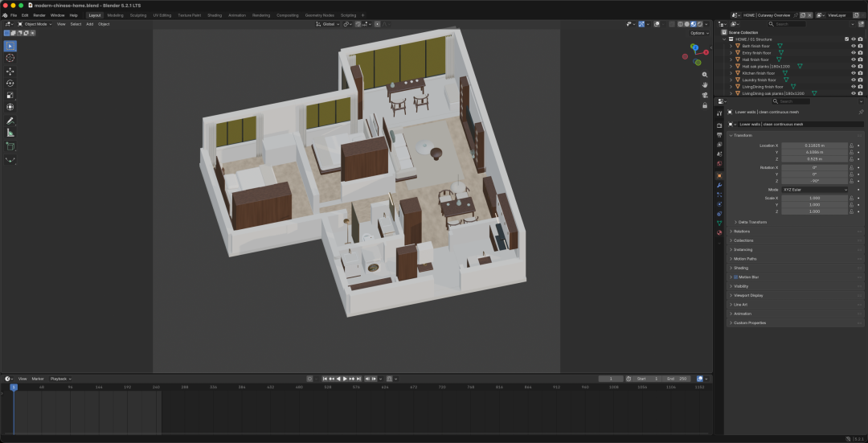
Task: Toggle the Motion Blur checkbox
Action: coord(735,277)
